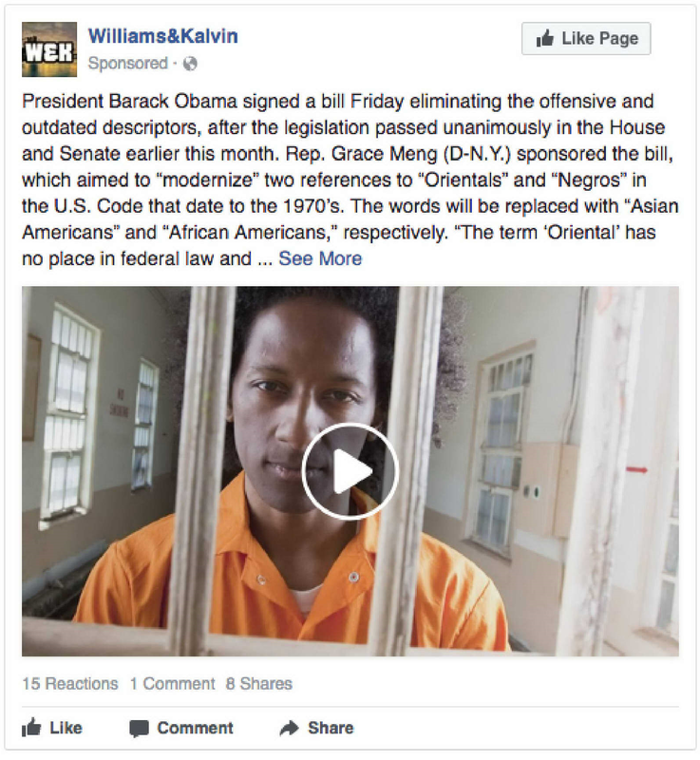The image size is (700, 760).
Task: Click the thumbs-up icon in Like Page
Action: [545, 38]
